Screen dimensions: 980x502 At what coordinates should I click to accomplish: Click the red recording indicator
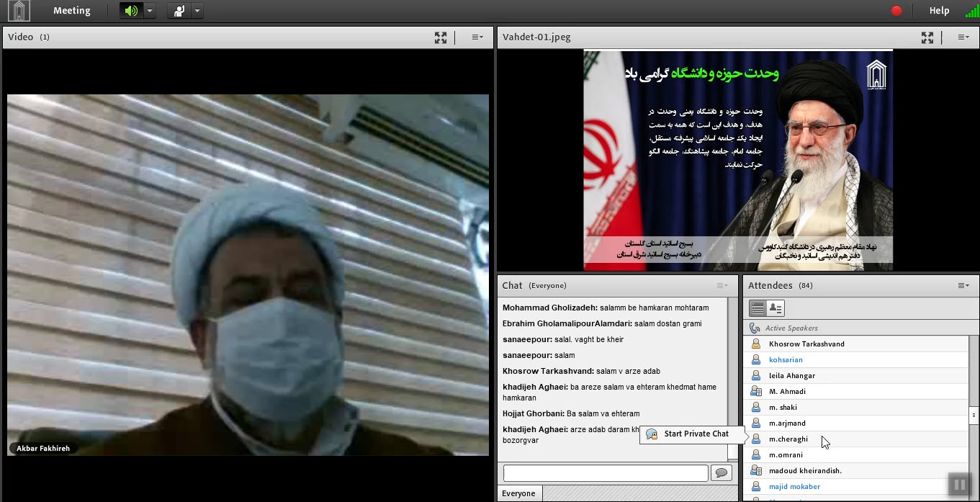(896, 11)
